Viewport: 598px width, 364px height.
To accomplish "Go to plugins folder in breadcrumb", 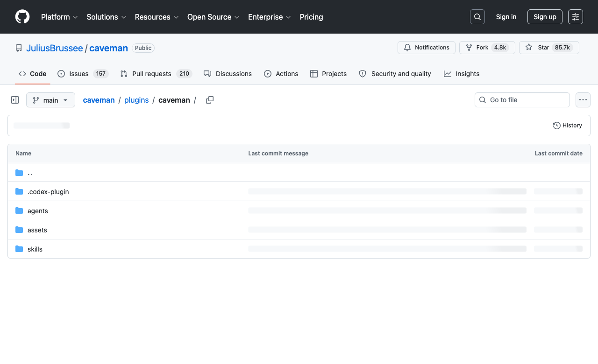I will pyautogui.click(x=136, y=100).
